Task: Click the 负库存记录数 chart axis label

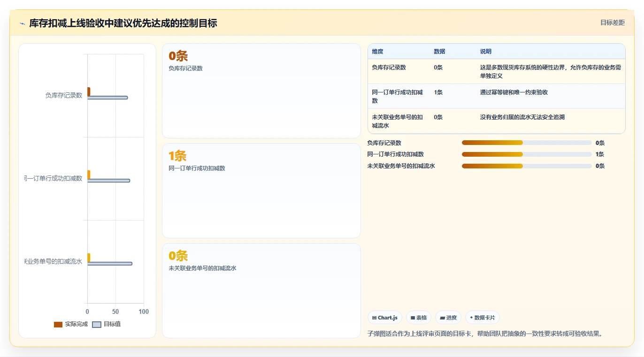Action: point(64,95)
